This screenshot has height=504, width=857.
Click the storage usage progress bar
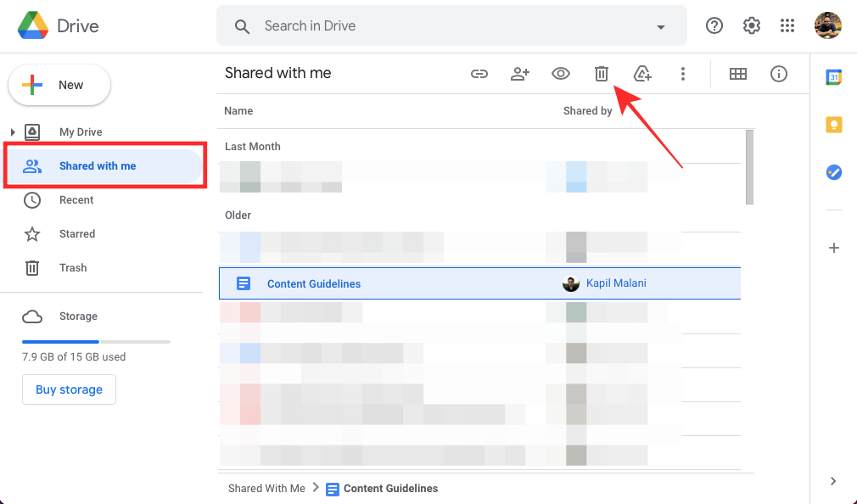96,342
